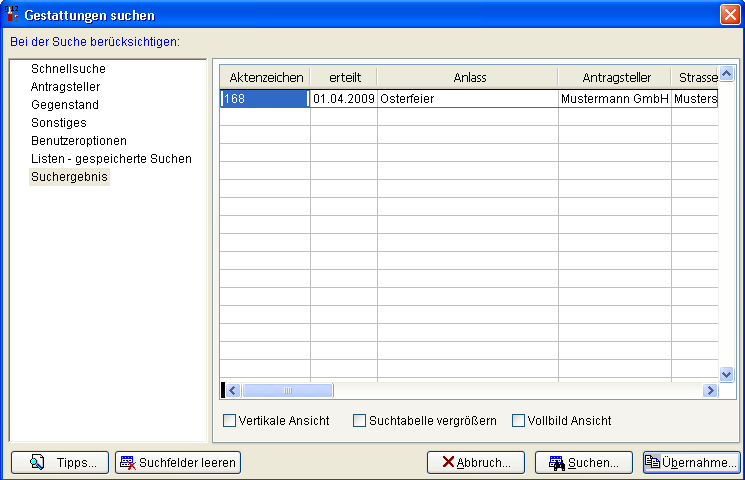
Task: Click the binoculars icon on Suchen button
Action: (557, 462)
